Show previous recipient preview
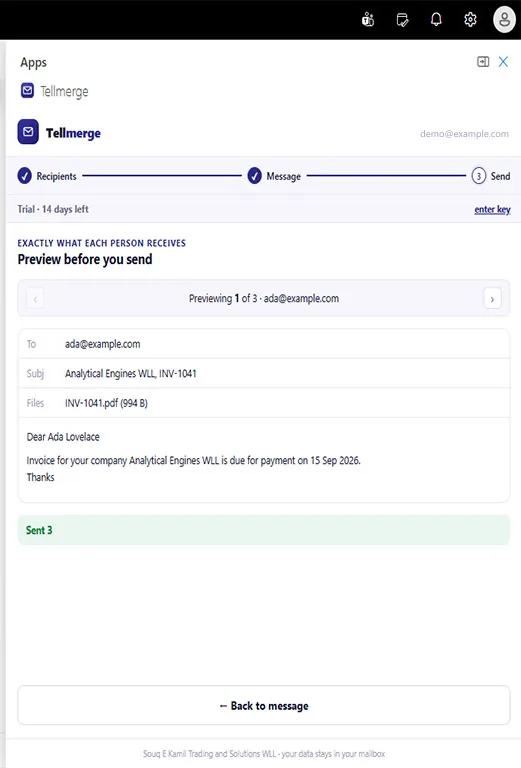Viewport: 521px width, 768px height. pyautogui.click(x=35, y=299)
